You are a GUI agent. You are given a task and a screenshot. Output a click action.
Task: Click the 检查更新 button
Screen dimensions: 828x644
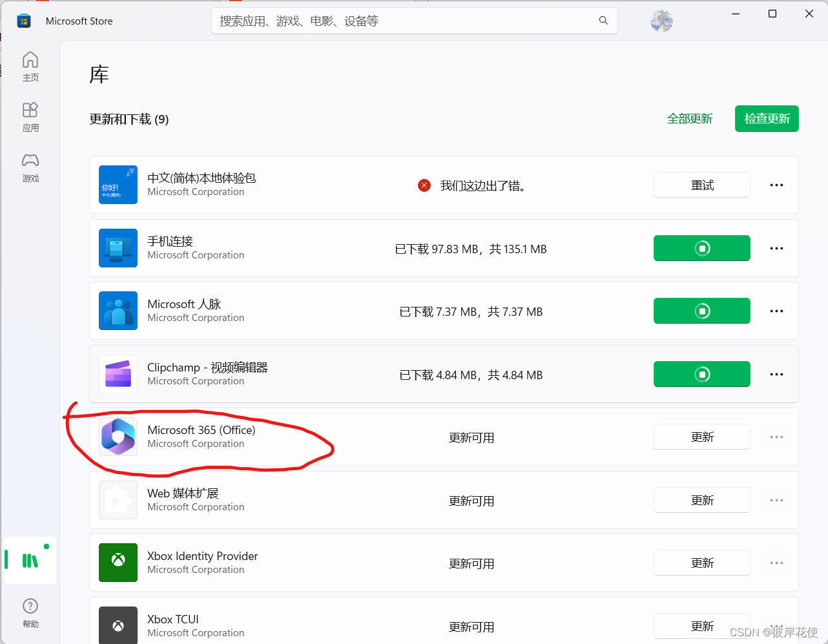[x=767, y=118]
